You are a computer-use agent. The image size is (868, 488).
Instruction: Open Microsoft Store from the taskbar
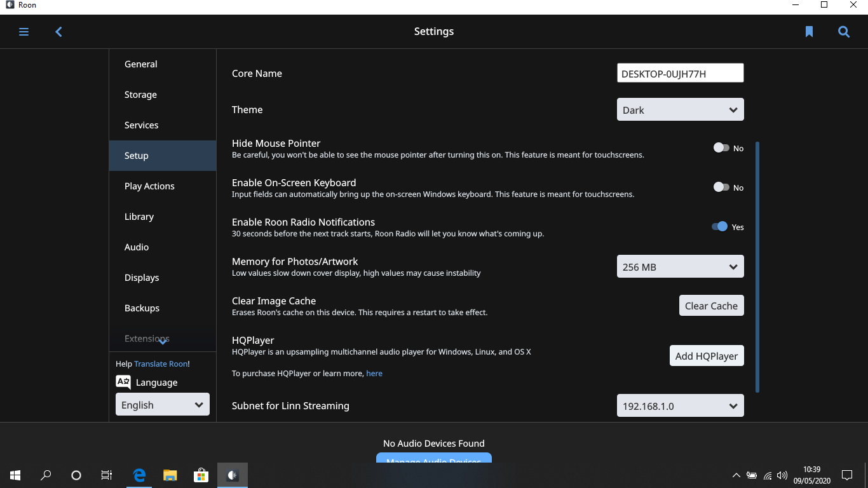pos(201,475)
